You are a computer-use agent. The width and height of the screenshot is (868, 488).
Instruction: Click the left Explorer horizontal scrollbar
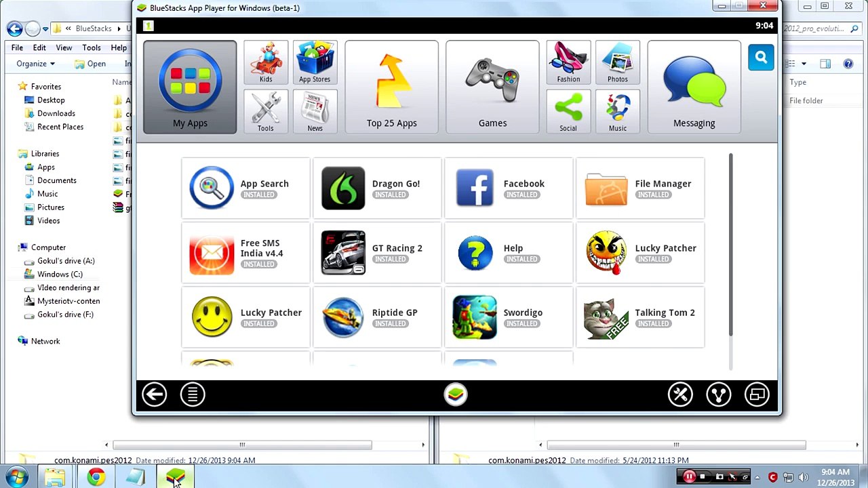pos(242,445)
